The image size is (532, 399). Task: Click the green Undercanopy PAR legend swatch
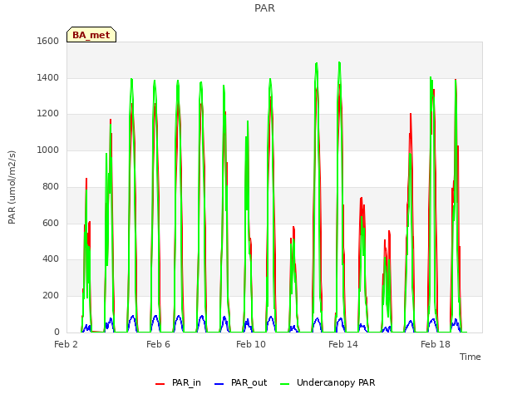click(285, 384)
